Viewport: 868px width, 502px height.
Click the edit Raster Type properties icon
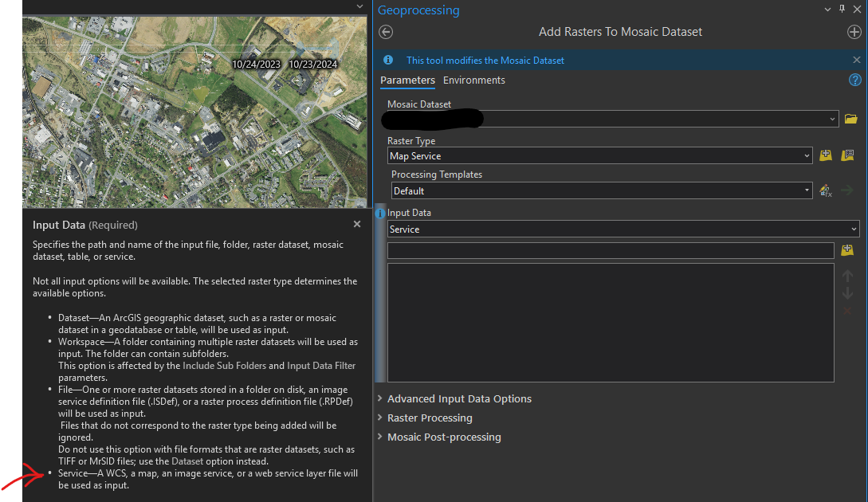pos(846,155)
